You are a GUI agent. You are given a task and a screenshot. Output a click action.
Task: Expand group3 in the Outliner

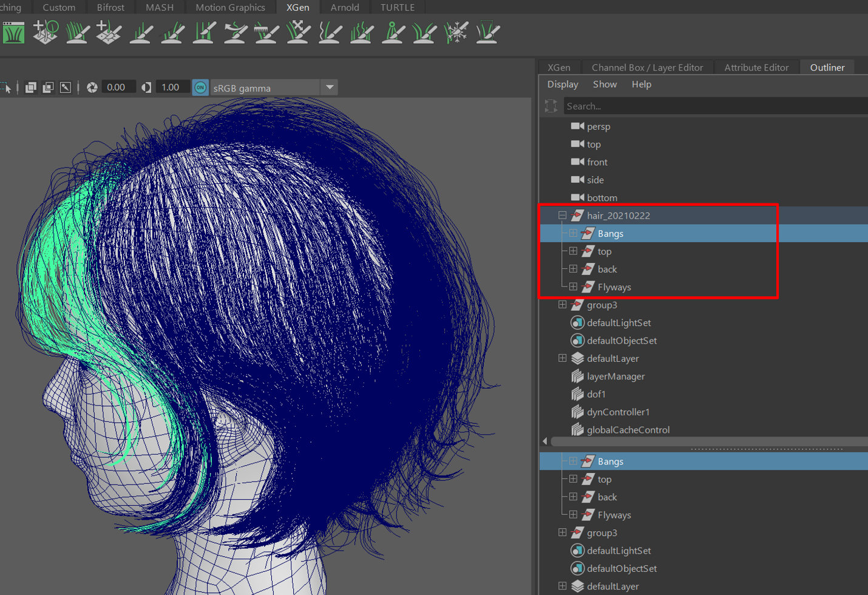tap(562, 304)
